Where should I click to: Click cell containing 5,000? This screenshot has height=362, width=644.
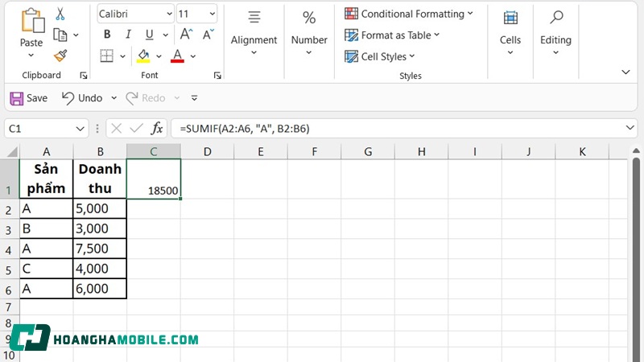tap(100, 209)
